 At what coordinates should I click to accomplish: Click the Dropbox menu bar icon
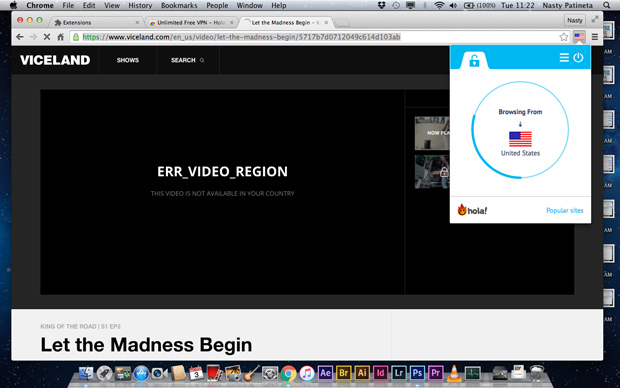tap(382, 5)
